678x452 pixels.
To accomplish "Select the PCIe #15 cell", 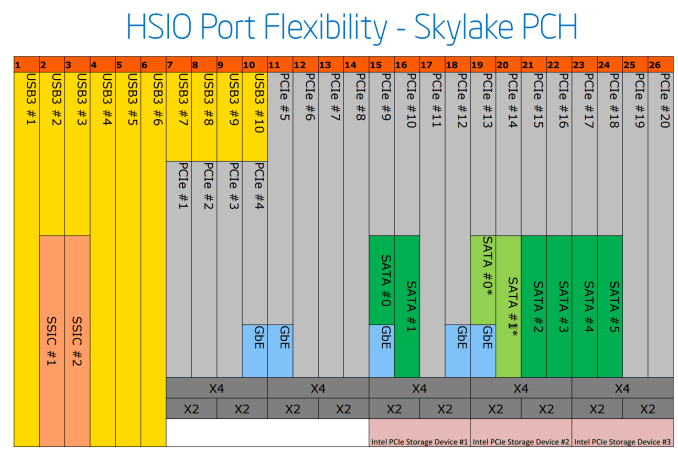I will pyautogui.click(x=534, y=154).
